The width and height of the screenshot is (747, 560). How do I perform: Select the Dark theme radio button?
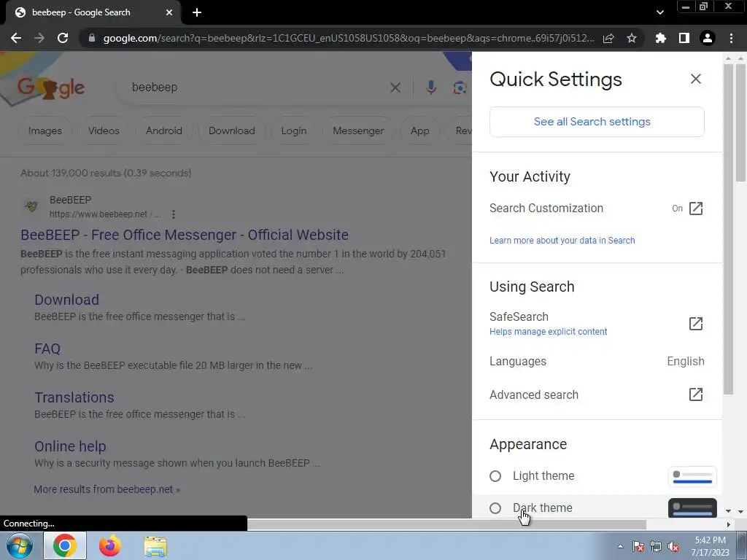495,508
